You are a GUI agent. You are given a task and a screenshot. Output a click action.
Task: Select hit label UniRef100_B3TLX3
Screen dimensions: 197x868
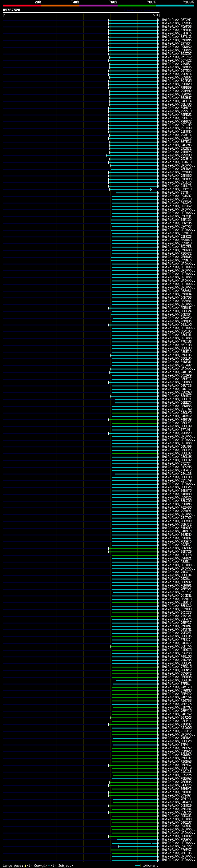click(x=177, y=37)
